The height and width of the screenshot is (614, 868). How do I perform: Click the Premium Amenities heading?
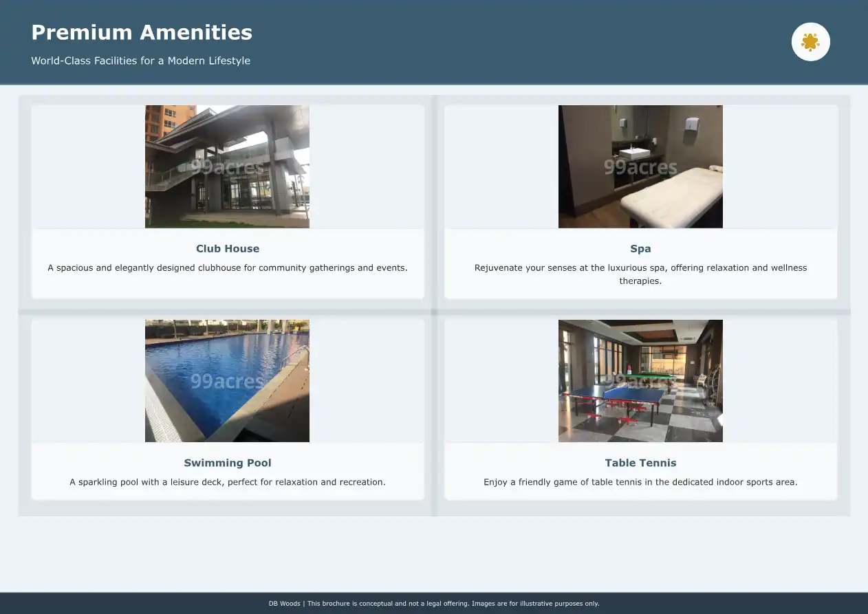pos(142,32)
